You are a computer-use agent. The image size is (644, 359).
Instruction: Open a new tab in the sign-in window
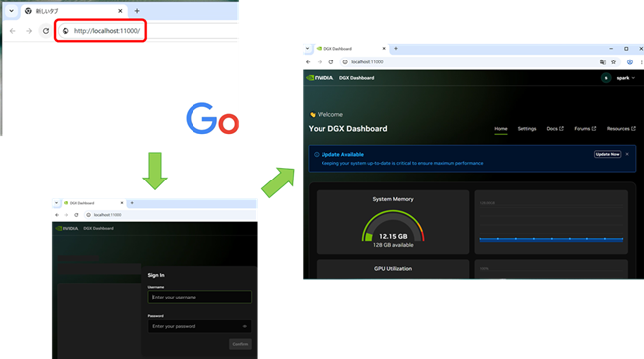[132, 203]
